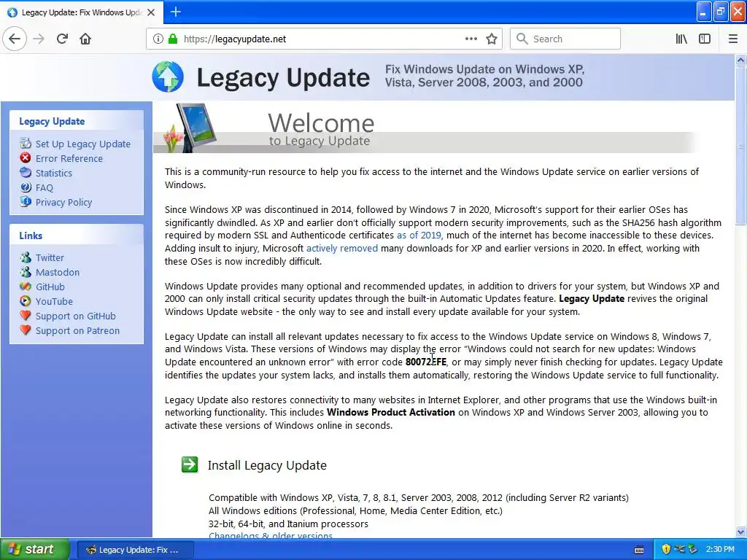Click the Statistics sidebar icon
747x560 pixels.
pyautogui.click(x=26, y=173)
